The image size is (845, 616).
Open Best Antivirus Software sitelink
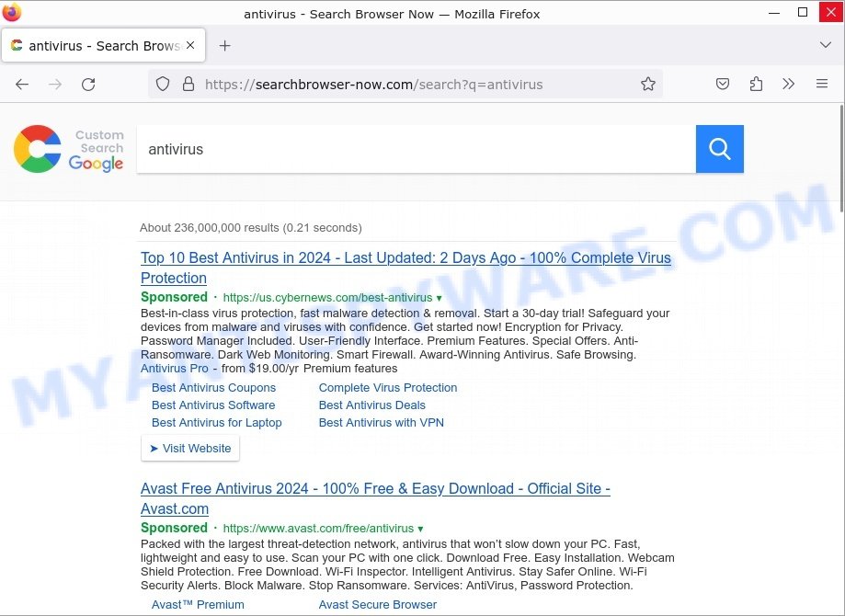pyautogui.click(x=213, y=405)
